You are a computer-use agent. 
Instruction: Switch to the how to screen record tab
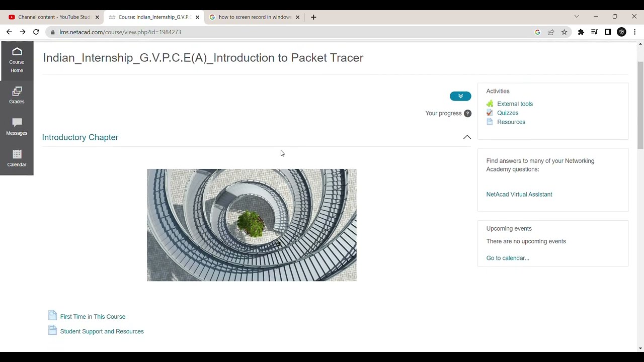255,17
